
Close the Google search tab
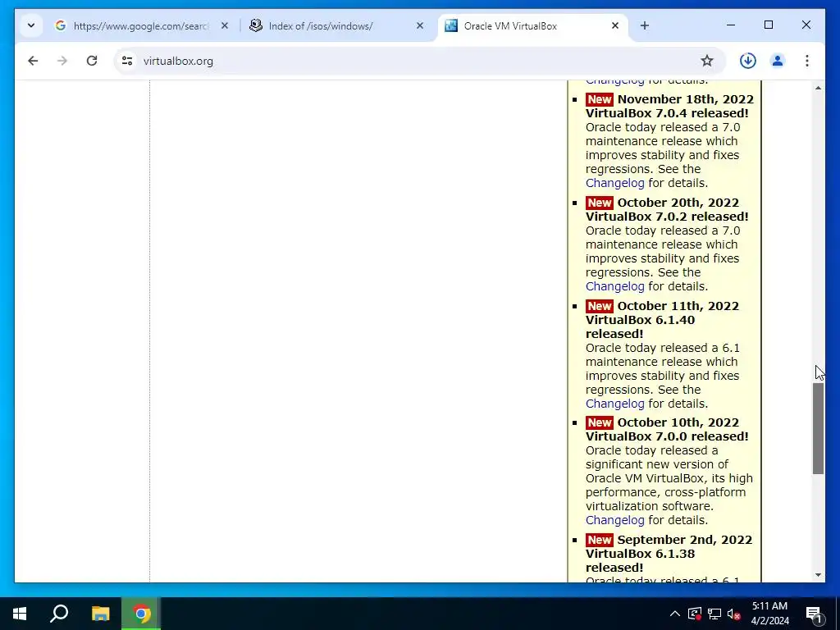click(x=225, y=25)
